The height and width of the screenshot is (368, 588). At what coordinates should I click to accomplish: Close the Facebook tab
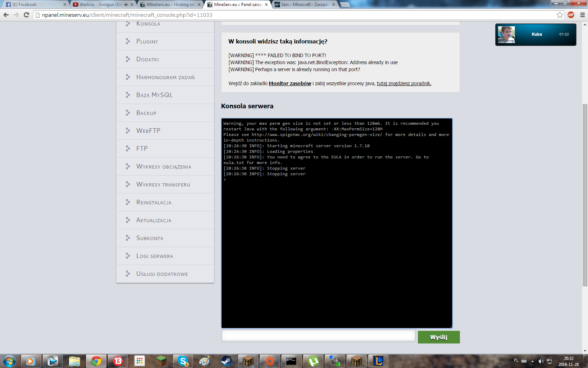pos(65,5)
